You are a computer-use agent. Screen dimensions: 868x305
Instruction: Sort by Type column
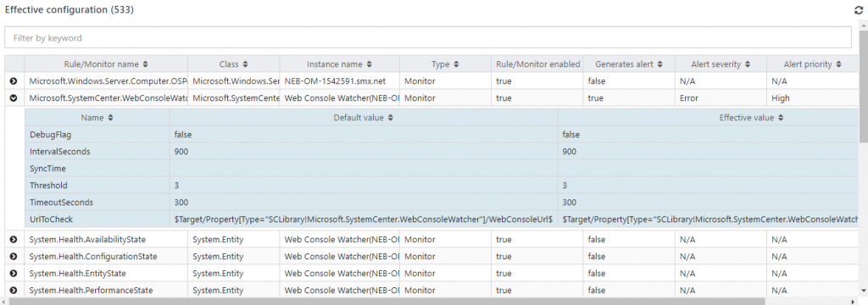coord(445,64)
